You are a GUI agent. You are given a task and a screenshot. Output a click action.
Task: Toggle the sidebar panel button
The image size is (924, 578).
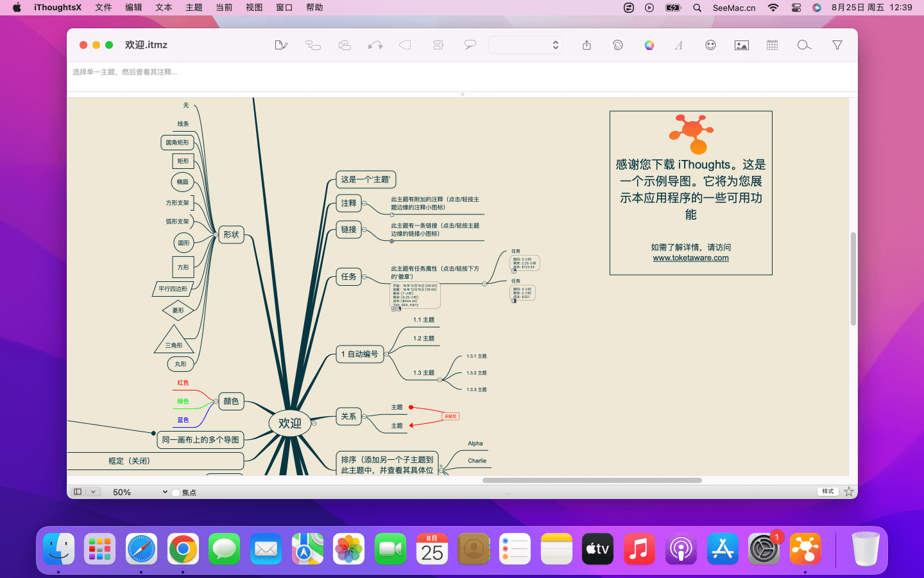click(x=78, y=492)
